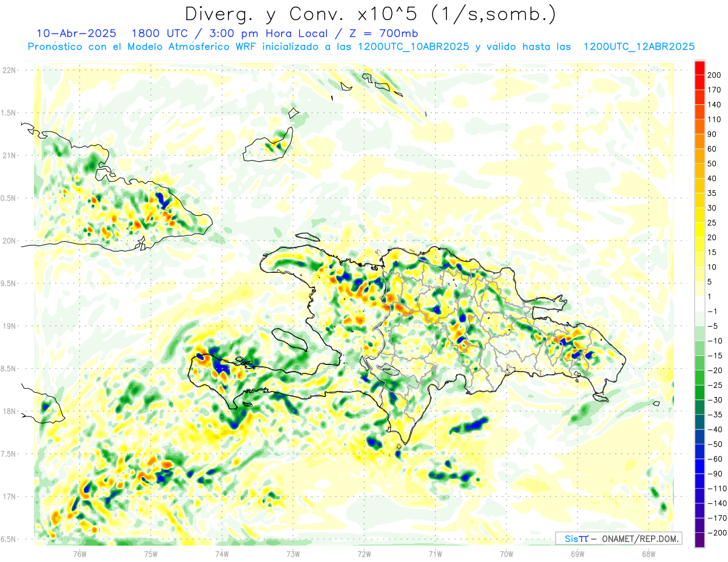728x562 pixels.
Task: Click the '22N' latitude label
Action: coord(9,70)
